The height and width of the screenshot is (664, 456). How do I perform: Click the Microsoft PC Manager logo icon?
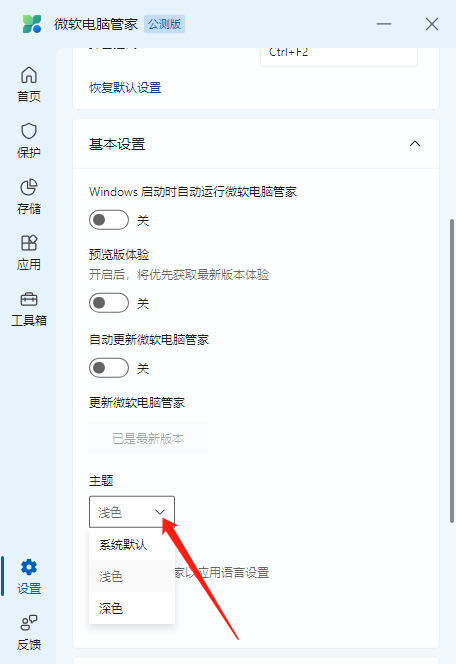[x=32, y=24]
